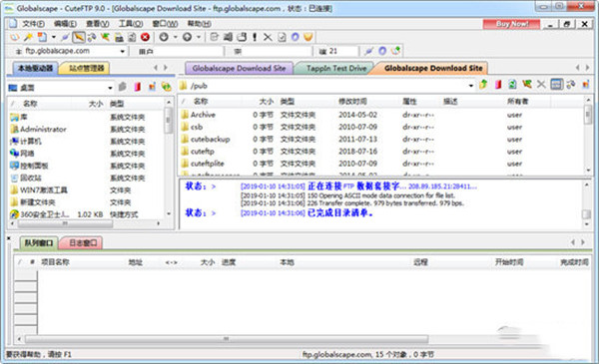Open the 工具 (Tools) menu
Viewport: 599px width, 364px height.
131,24
